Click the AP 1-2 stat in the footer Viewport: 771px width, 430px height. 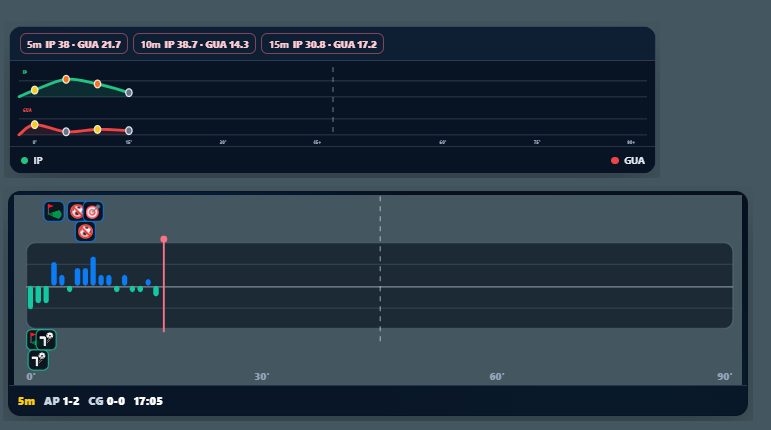(61, 401)
